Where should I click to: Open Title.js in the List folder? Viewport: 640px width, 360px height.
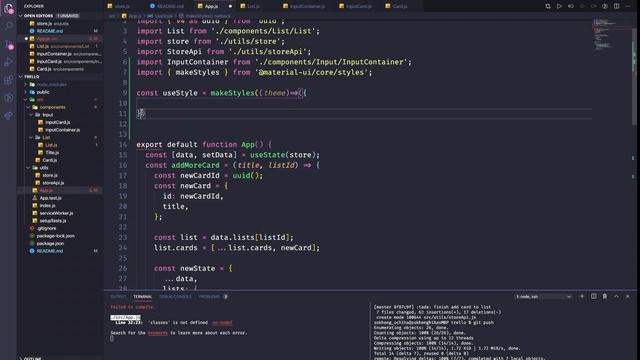(x=52, y=153)
